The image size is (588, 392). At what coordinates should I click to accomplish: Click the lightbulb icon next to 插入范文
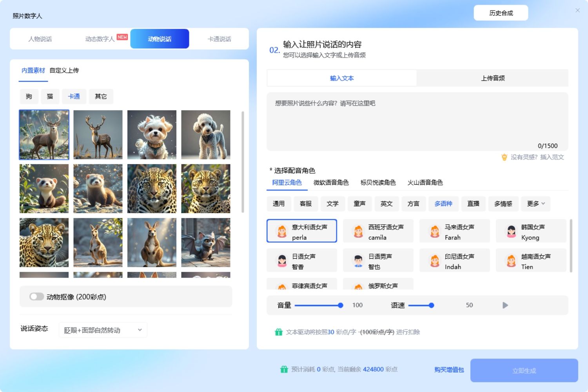point(505,157)
